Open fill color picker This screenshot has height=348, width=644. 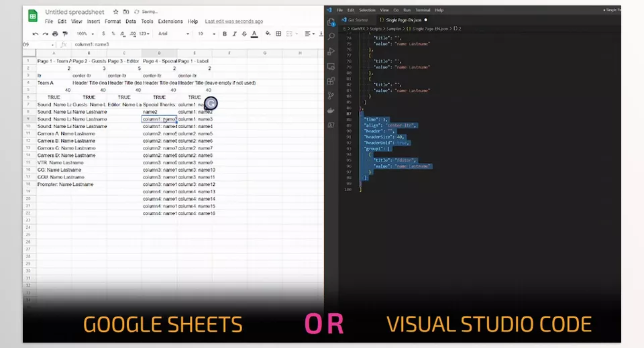click(x=268, y=34)
